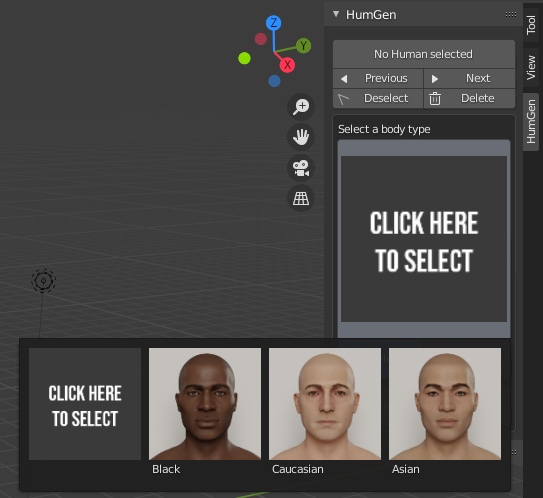
Task: Click the pan hand viewport icon
Action: click(x=301, y=137)
